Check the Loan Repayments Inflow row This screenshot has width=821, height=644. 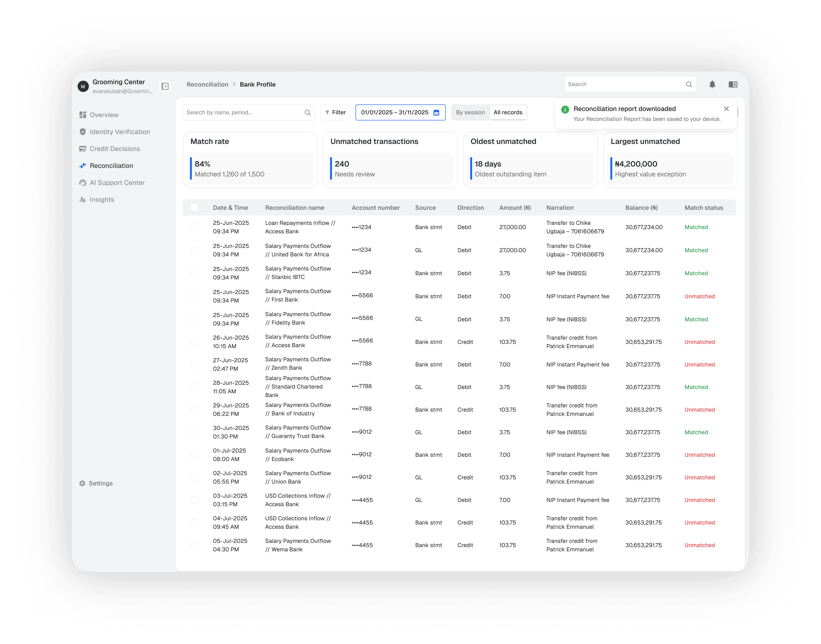pos(194,227)
